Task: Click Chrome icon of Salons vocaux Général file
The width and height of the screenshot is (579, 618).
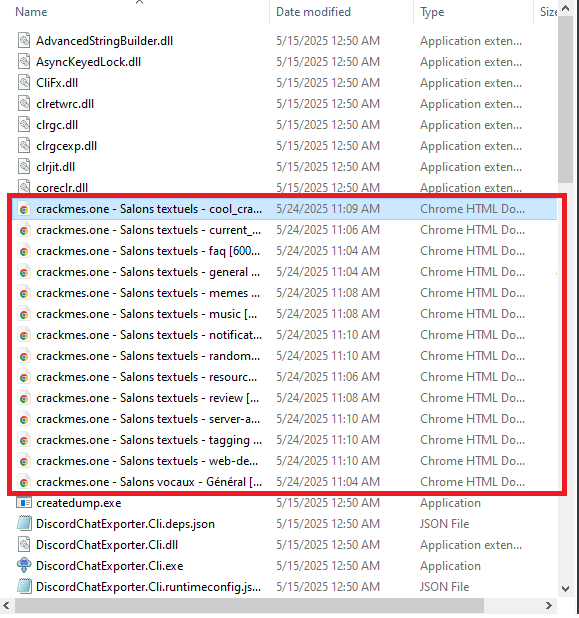Action: [x=24, y=482]
